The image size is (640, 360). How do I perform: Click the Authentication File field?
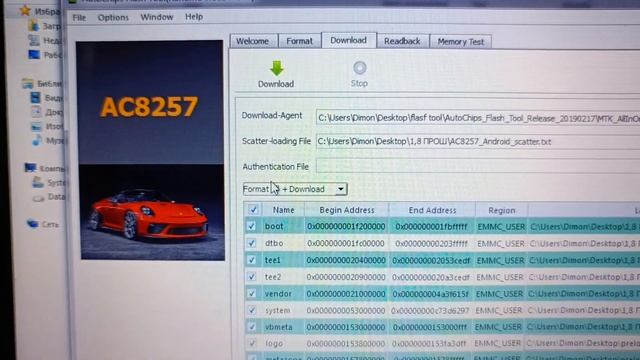478,167
